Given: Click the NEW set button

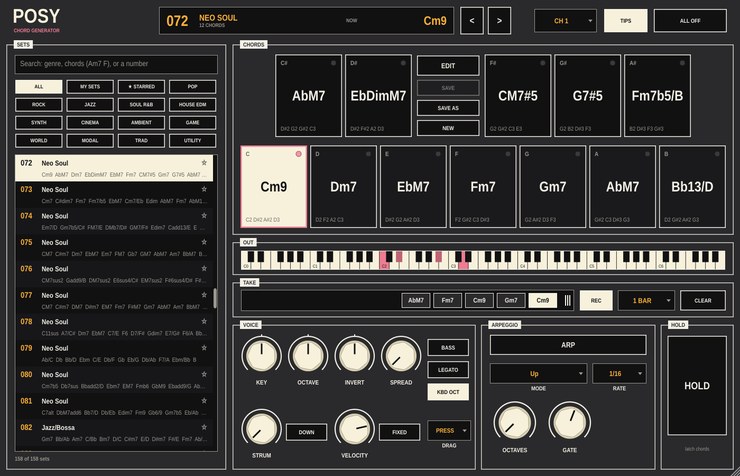Looking at the screenshot, I should pyautogui.click(x=448, y=128).
